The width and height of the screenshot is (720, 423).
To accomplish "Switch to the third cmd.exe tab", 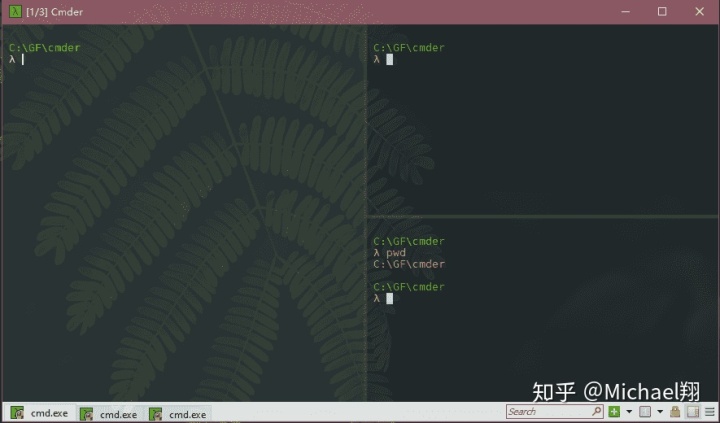I will click(178, 414).
